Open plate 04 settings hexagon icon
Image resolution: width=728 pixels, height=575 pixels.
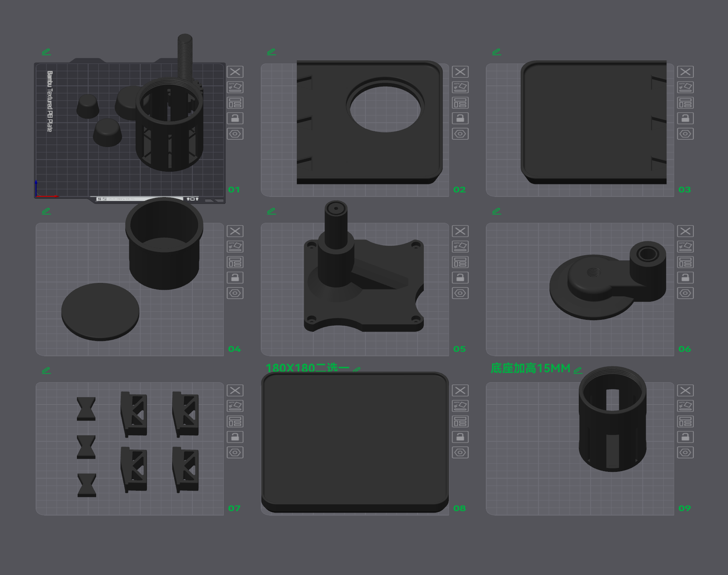235,293
